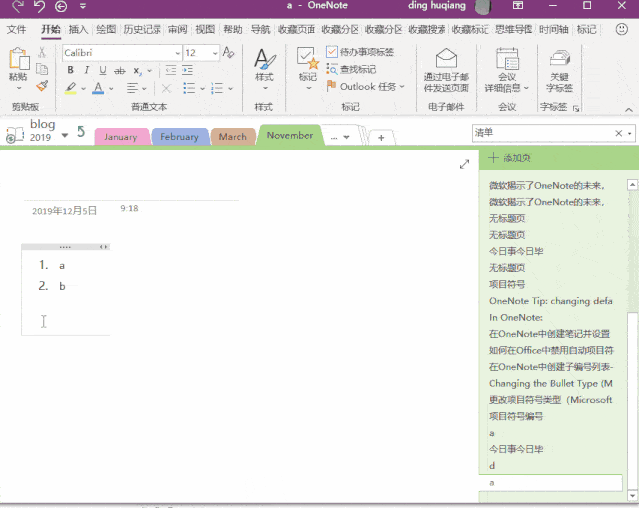Click the undo arrow in title bar
639x508 pixels.
point(39,6)
